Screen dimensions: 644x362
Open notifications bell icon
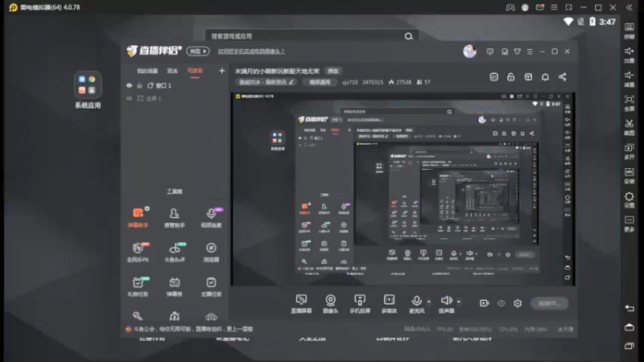pos(545,76)
